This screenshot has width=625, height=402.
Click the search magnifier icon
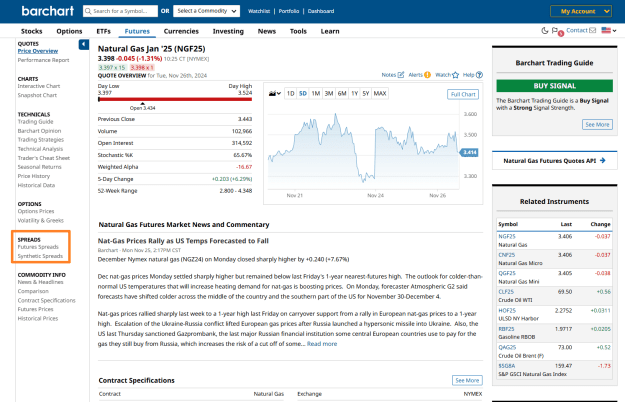click(x=88, y=11)
